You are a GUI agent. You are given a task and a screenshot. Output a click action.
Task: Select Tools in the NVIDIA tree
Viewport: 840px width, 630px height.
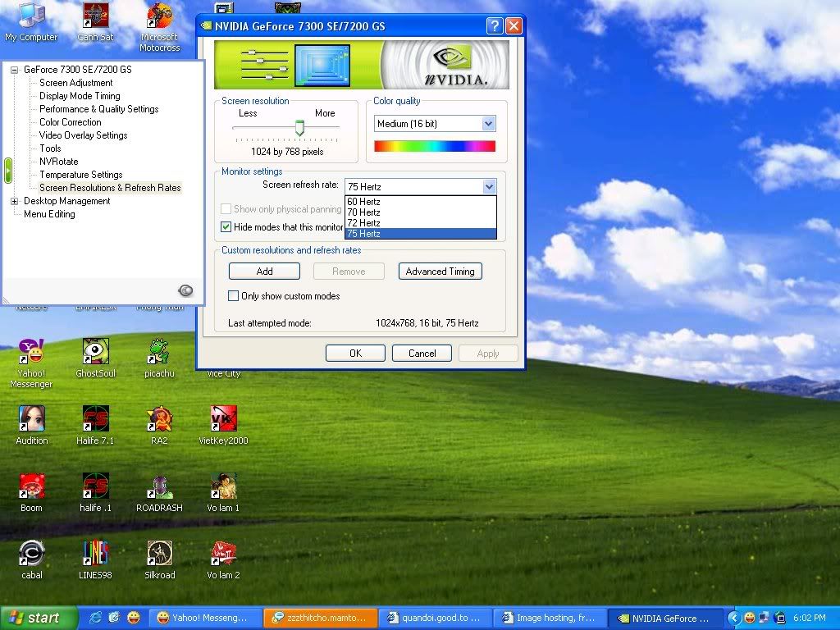pyautogui.click(x=50, y=148)
